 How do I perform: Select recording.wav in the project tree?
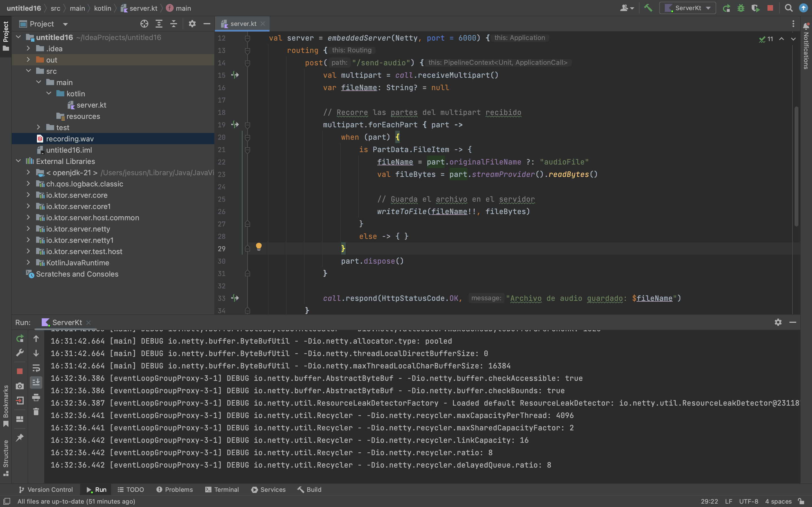tap(70, 139)
